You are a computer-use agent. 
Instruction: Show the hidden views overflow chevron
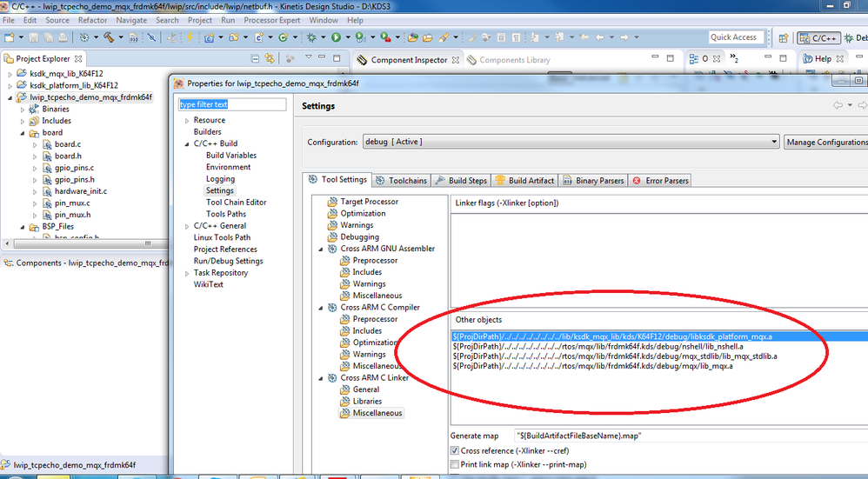click(734, 58)
